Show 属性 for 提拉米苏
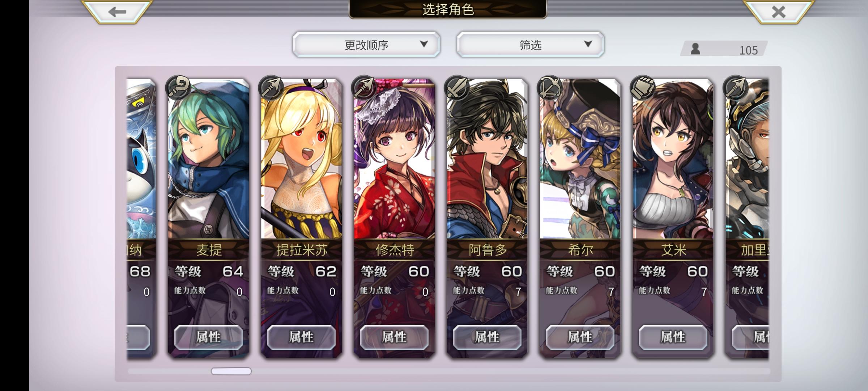The image size is (868, 391). click(x=301, y=337)
